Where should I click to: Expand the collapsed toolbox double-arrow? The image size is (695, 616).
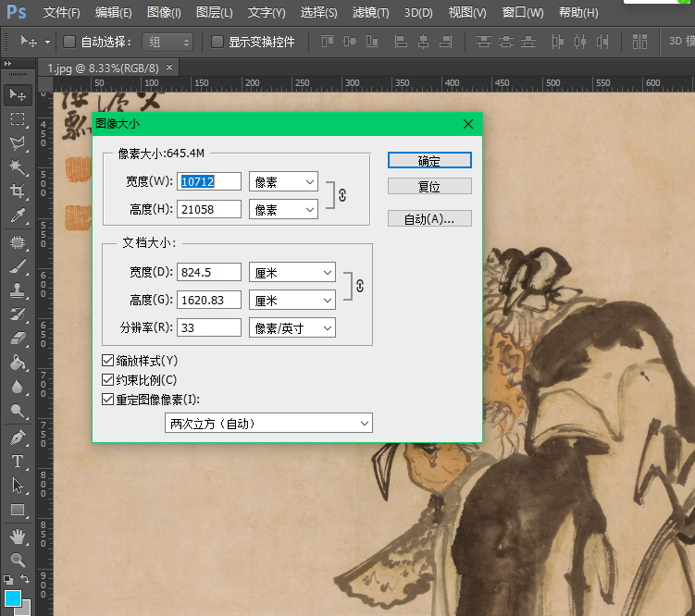(7, 63)
